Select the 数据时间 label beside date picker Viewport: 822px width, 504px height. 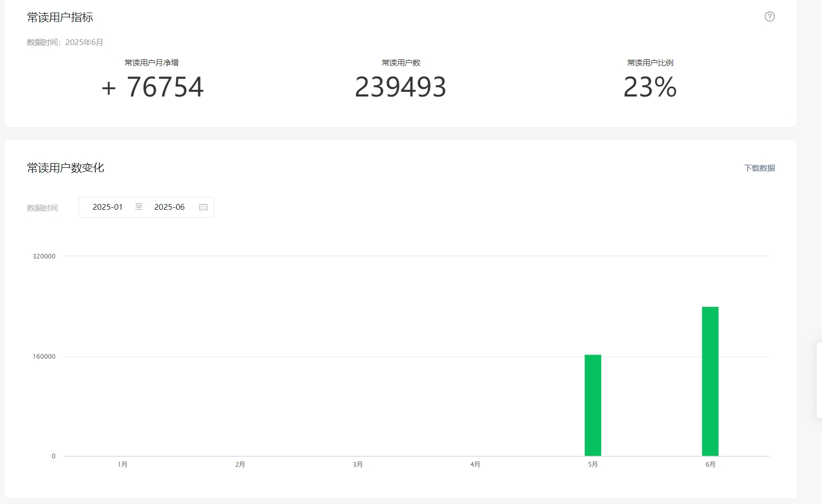coord(42,208)
